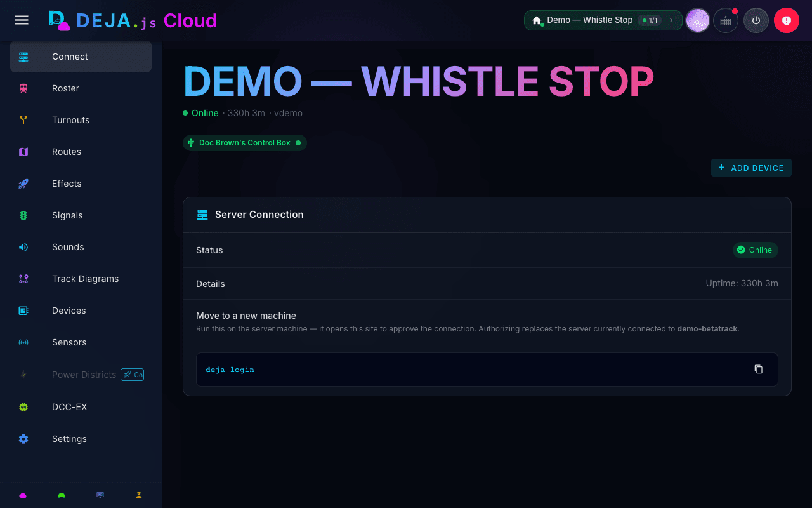The height and width of the screenshot is (508, 812).
Task: Click the Sounds speaker icon
Action: pyautogui.click(x=23, y=247)
